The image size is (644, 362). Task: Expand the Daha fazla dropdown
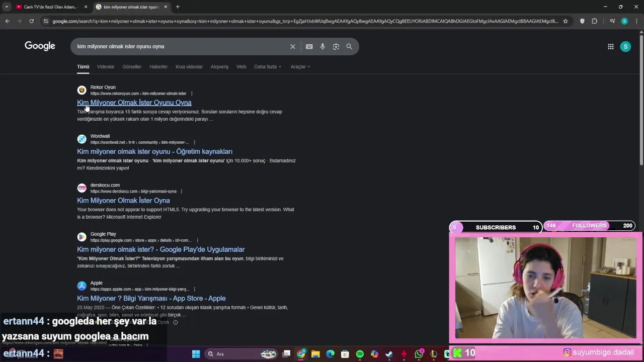pos(268,67)
